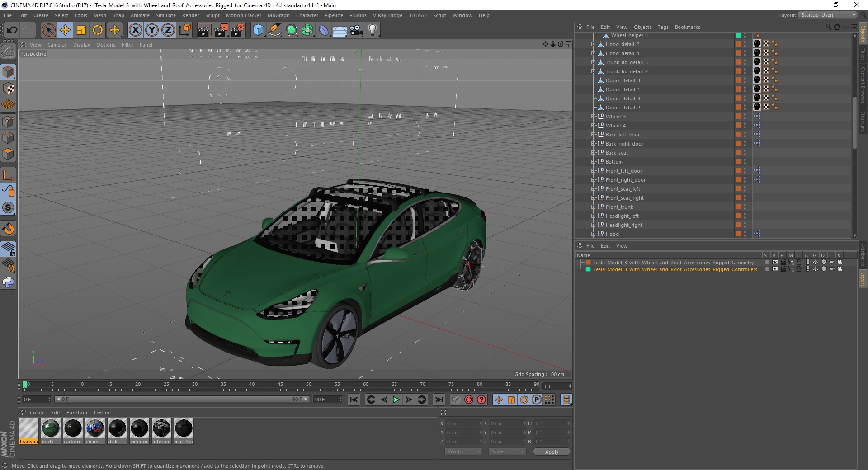Click frame 45 on the timeline
This screenshot has width=868, height=470.
pyautogui.click(x=280, y=385)
